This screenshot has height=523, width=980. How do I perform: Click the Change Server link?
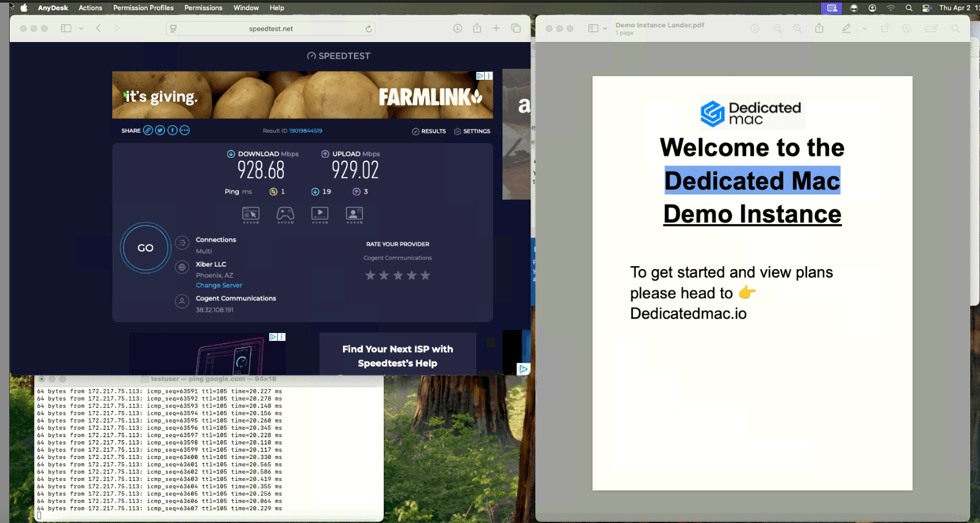click(219, 286)
